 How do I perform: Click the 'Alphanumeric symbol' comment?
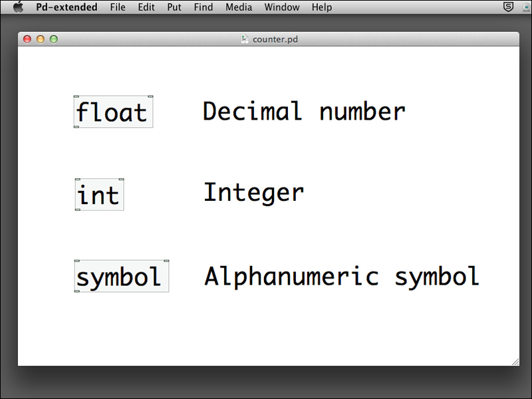tap(341, 276)
